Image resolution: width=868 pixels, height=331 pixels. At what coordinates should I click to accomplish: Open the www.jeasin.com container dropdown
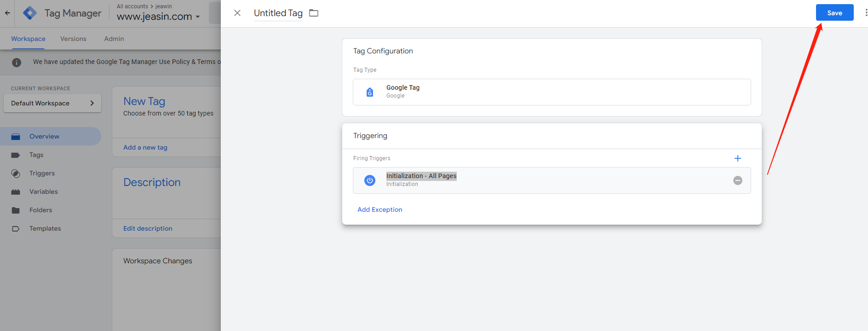coord(158,17)
